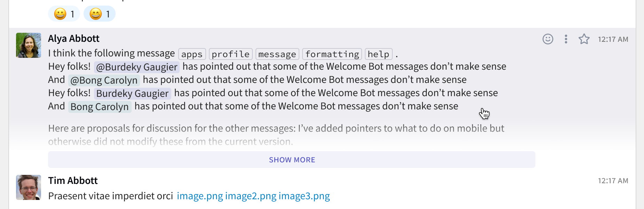Open the emoji reaction picker on Alya's message
Screen dimensions: 644x209
(547, 39)
